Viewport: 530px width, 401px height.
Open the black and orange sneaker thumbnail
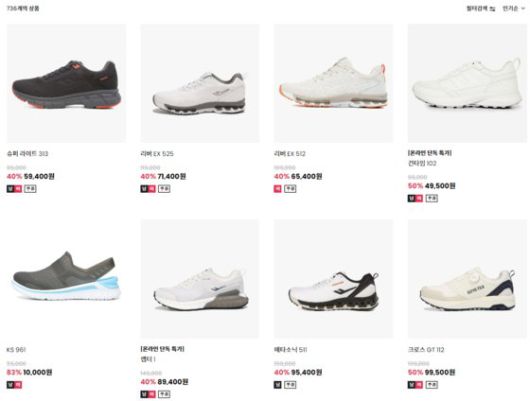pyautogui.click(x=66, y=83)
